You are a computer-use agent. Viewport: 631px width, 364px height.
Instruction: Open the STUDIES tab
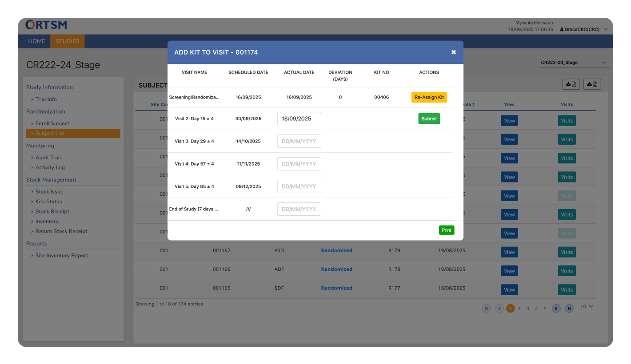pyautogui.click(x=67, y=41)
